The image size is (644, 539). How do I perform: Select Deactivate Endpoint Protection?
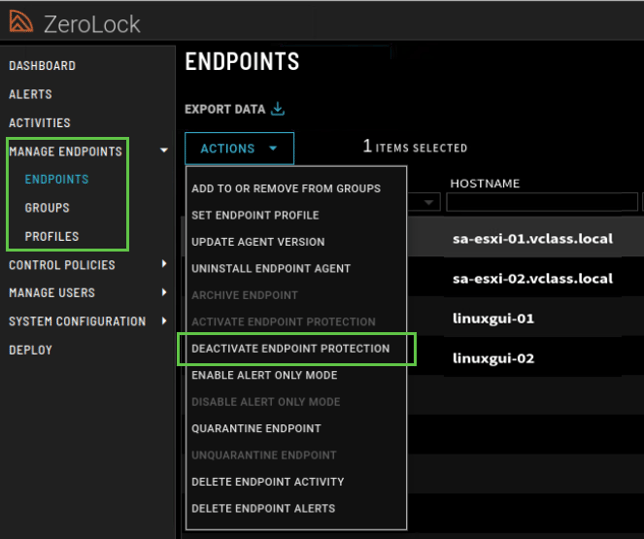pos(290,349)
